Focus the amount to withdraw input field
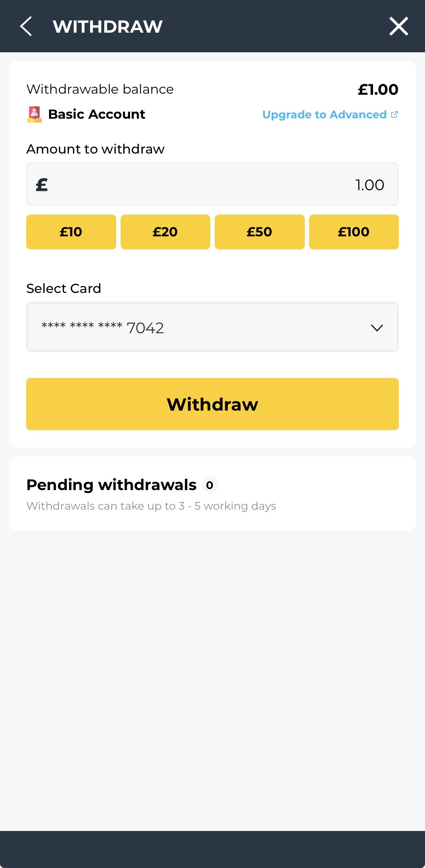The height and width of the screenshot is (868, 425). tap(218, 184)
